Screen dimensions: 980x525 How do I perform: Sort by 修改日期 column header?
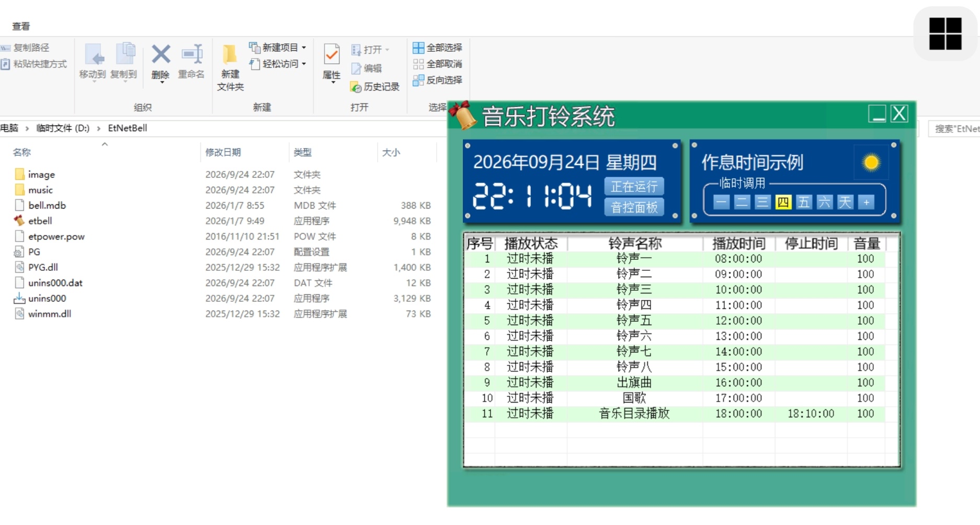point(223,152)
